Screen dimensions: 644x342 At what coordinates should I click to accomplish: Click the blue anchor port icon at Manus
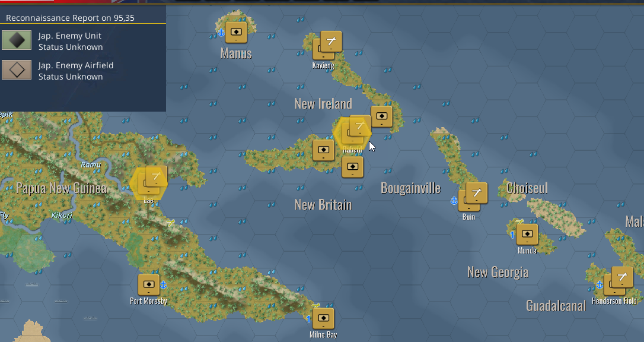(x=221, y=32)
